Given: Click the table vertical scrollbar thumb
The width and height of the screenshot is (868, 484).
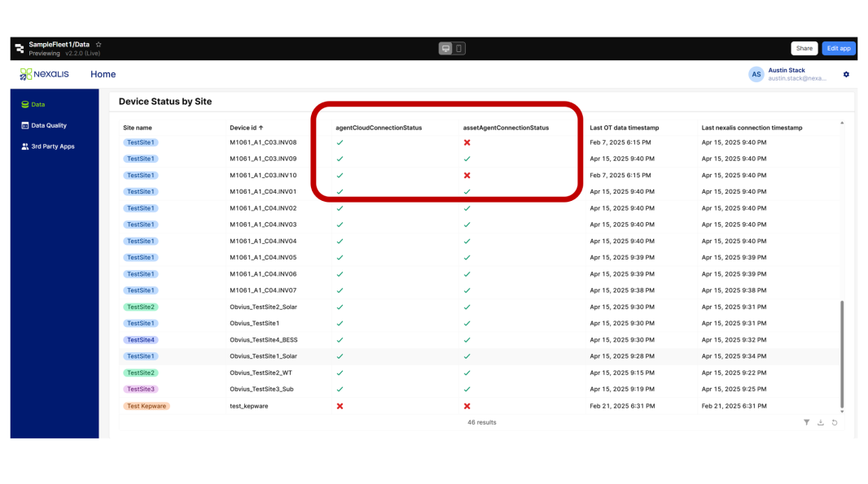Looking at the screenshot, I should click(842, 354).
